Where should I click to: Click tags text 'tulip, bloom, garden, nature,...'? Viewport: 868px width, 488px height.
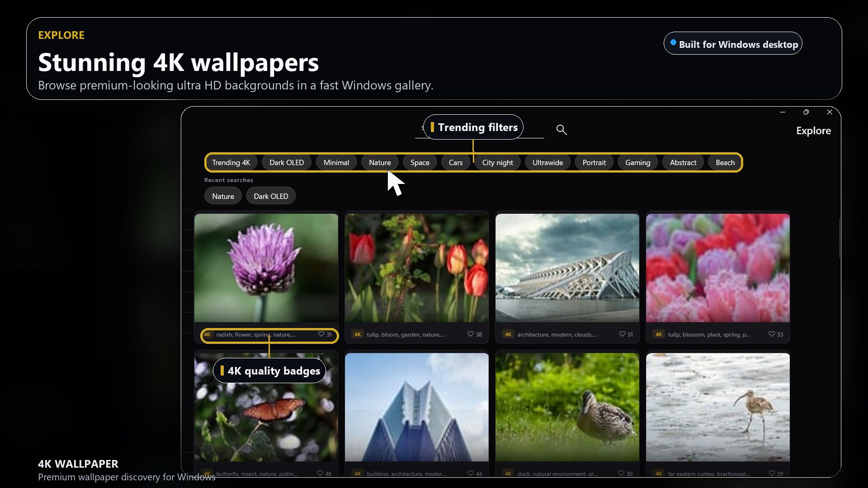(x=406, y=335)
